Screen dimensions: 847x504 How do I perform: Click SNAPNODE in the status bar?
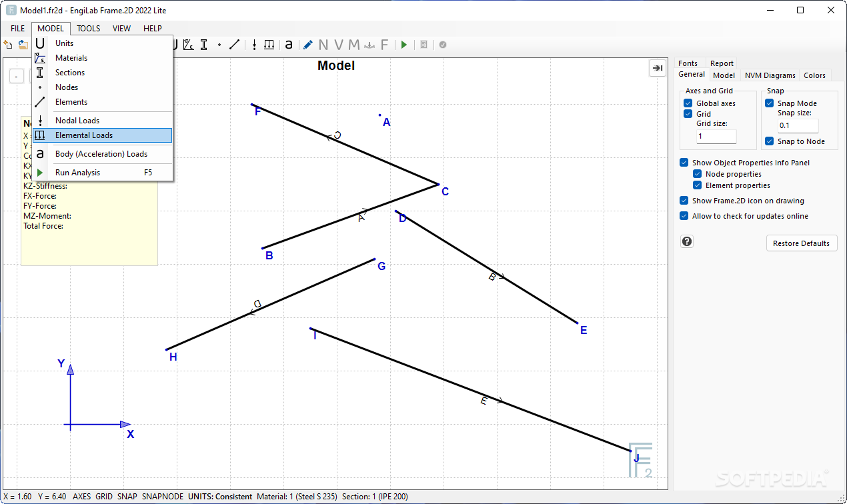[162, 497]
